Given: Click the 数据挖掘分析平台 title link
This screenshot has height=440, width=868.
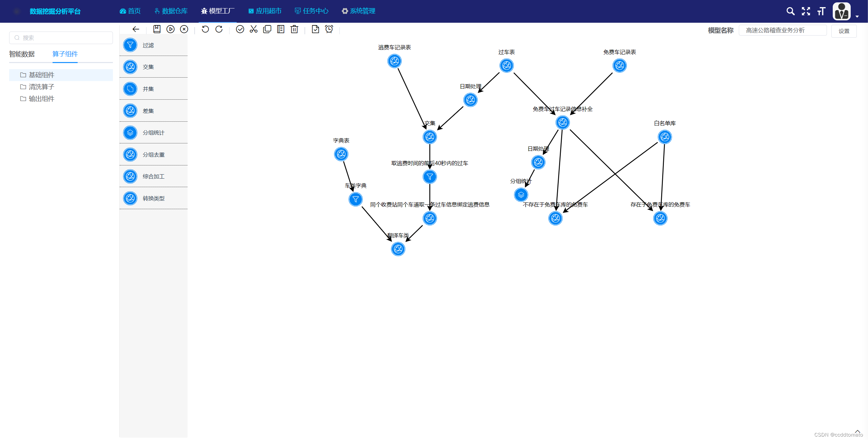Looking at the screenshot, I should 55,11.
